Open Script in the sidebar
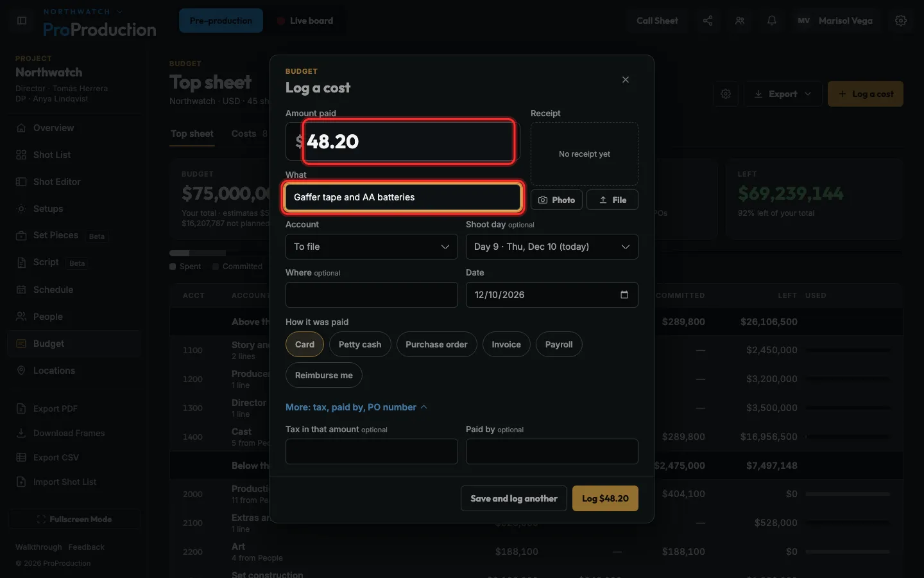This screenshot has height=578, width=924. pos(74,263)
